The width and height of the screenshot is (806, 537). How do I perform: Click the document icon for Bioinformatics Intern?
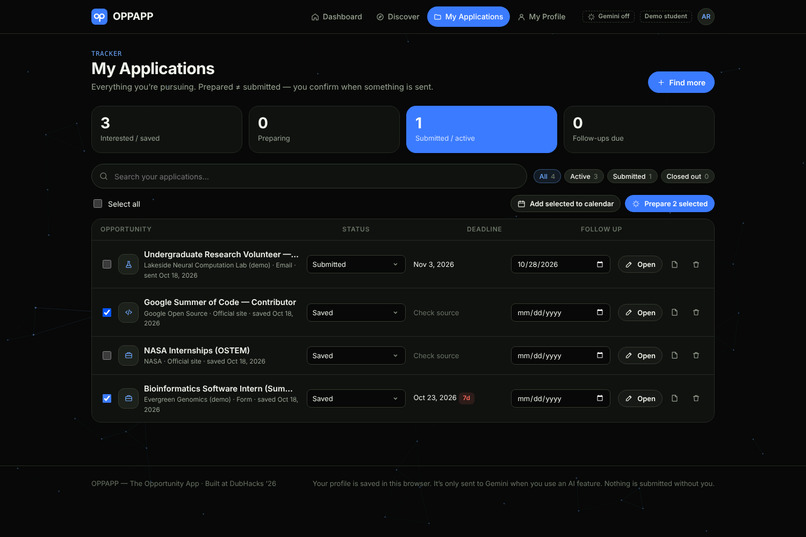tap(674, 398)
